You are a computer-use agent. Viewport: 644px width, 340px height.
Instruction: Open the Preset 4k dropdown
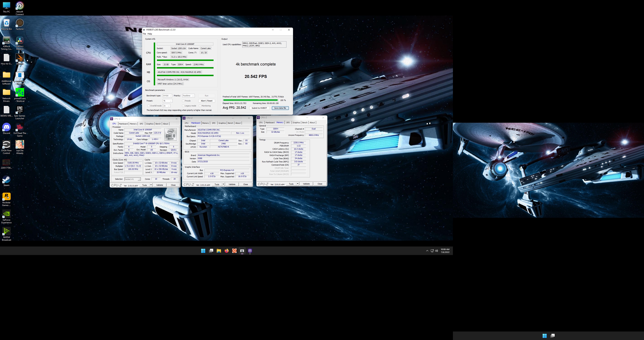[x=167, y=101]
